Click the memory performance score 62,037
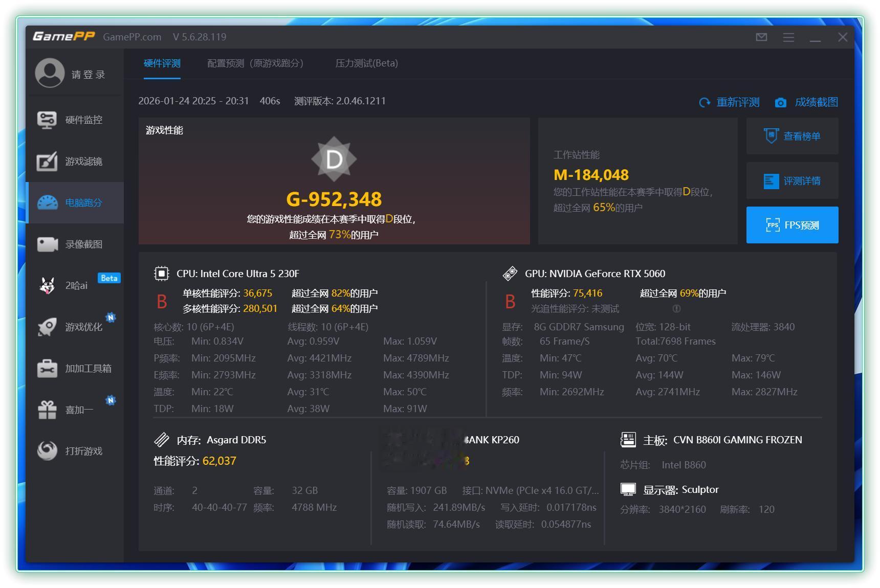The width and height of the screenshot is (880, 588). (x=219, y=461)
